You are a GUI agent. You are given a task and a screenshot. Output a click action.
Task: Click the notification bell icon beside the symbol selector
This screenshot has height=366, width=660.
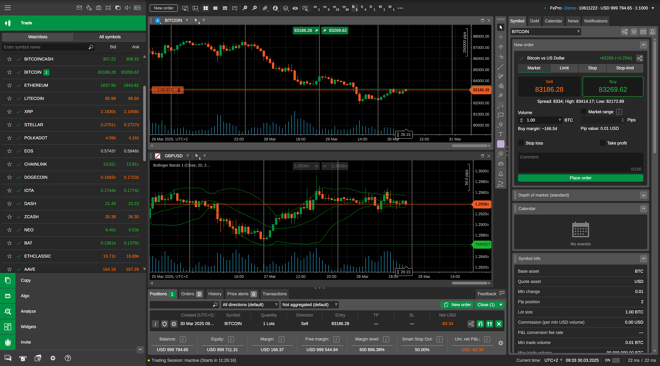pos(652,32)
